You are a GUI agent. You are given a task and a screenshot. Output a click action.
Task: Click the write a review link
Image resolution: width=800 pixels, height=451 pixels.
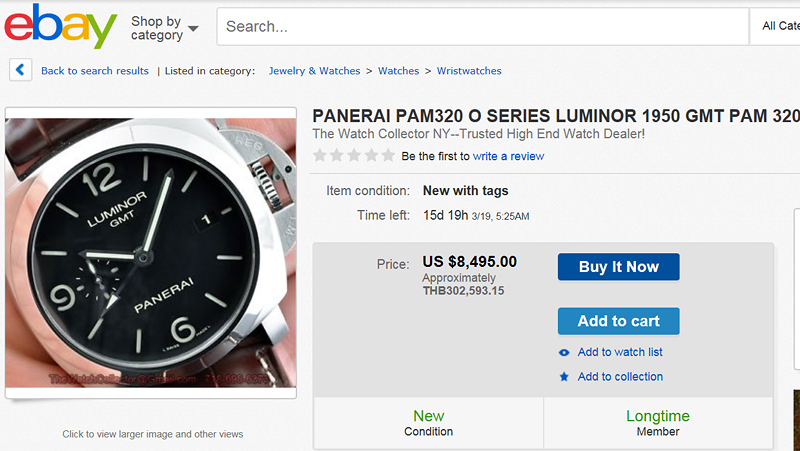point(508,156)
